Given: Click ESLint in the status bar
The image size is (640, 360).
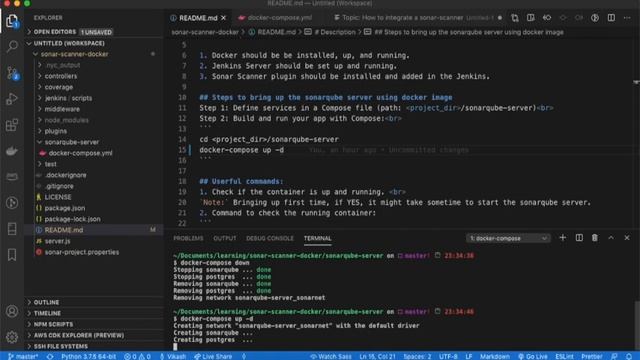Looking at the screenshot, I should coord(564,356).
